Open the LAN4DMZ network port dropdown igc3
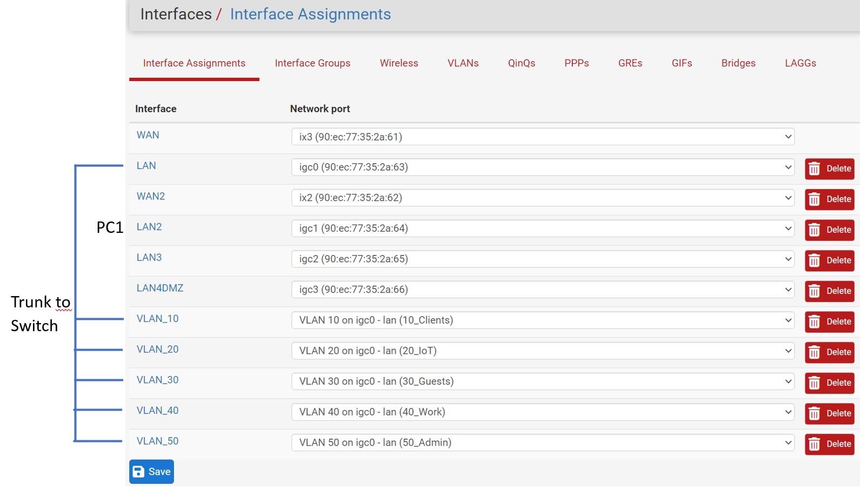The width and height of the screenshot is (868, 503). (x=543, y=290)
